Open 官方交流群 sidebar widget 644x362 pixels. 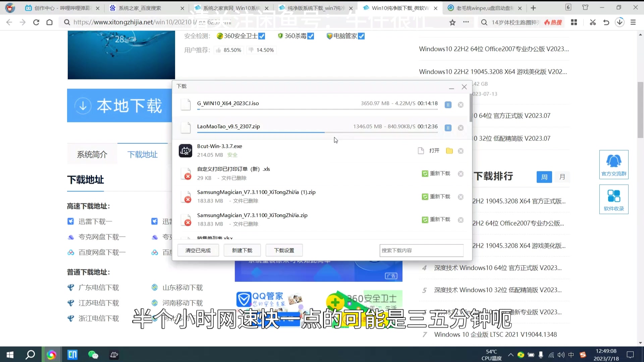pos(614,165)
